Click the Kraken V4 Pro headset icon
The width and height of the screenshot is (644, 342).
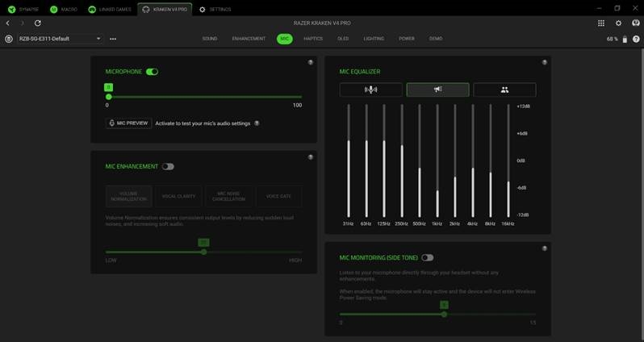point(146,10)
